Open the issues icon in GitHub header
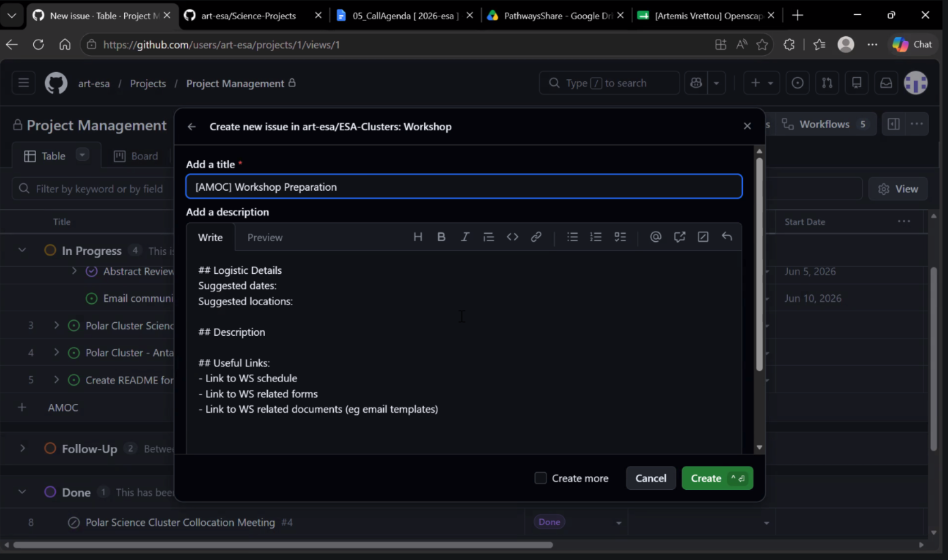 pyautogui.click(x=797, y=83)
